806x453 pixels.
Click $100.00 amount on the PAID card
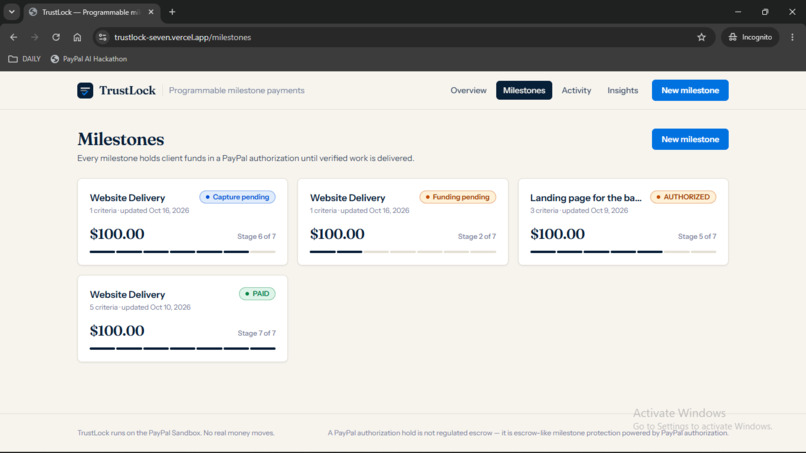click(117, 331)
